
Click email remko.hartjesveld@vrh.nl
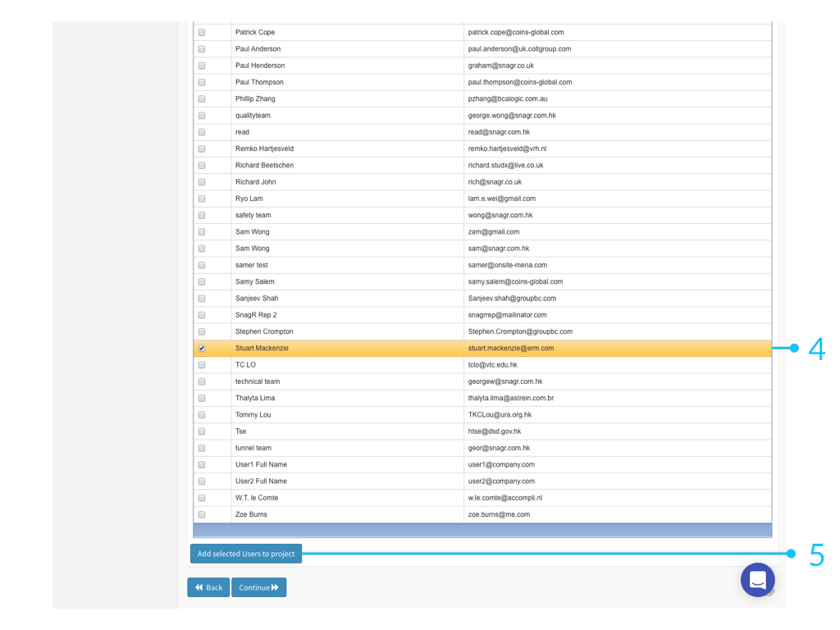click(507, 148)
